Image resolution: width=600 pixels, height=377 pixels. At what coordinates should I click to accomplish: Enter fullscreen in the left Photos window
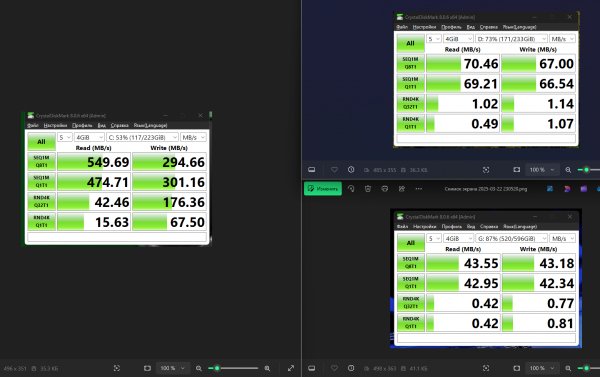291,368
